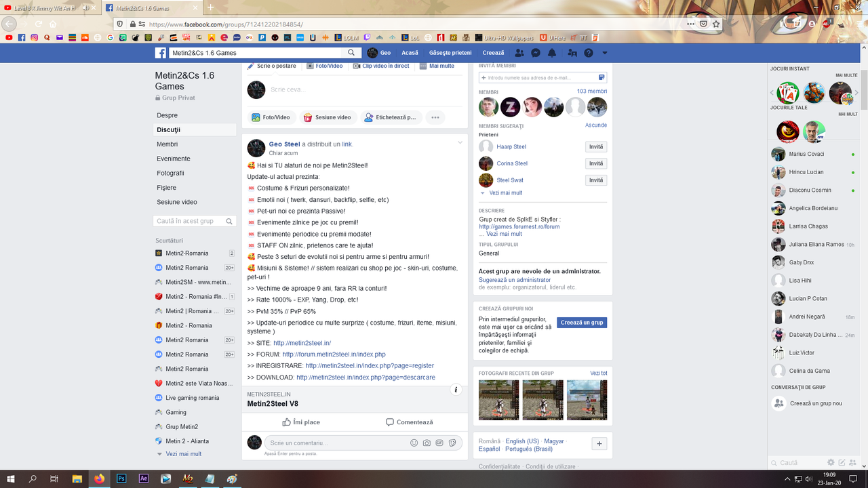Open chat with Angelica Bordeianu
Screen dimensions: 868x488
point(813,208)
